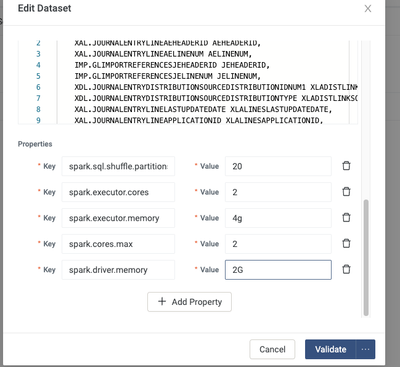Click the Validate button
Image resolution: width=400 pixels, height=367 pixels.
coord(330,349)
